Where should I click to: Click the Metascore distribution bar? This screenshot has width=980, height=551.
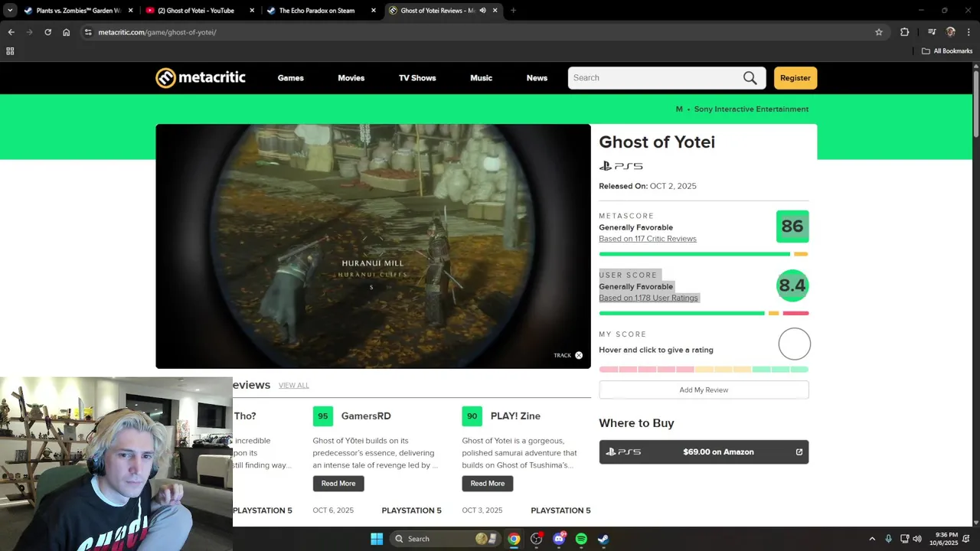[704, 254]
